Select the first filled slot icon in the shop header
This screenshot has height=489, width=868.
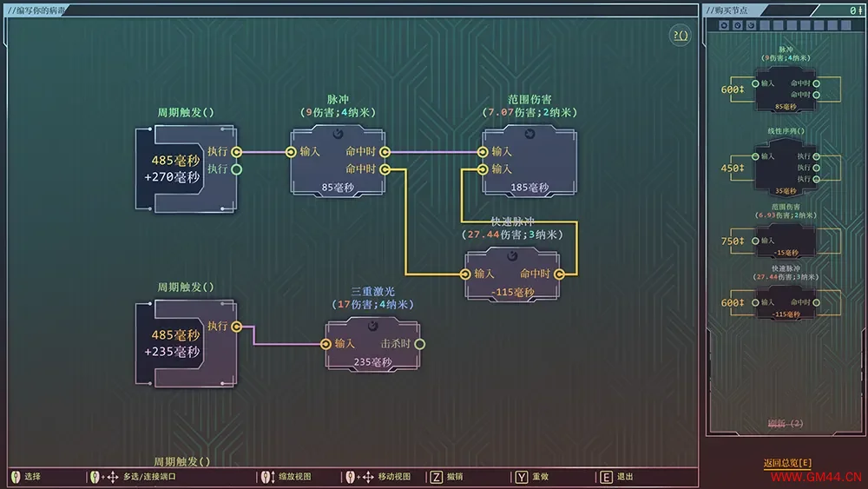724,25
